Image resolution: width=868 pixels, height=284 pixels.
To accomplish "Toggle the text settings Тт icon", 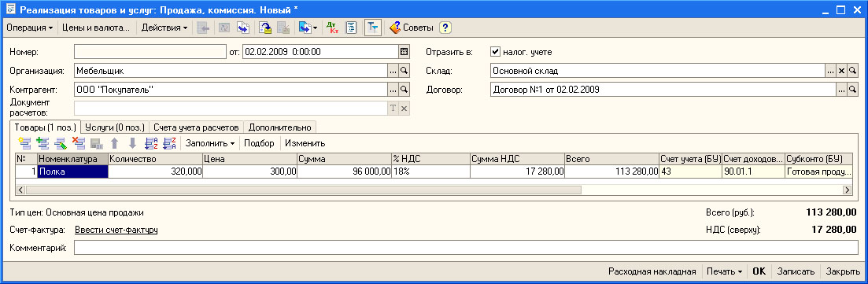I will pos(373,27).
